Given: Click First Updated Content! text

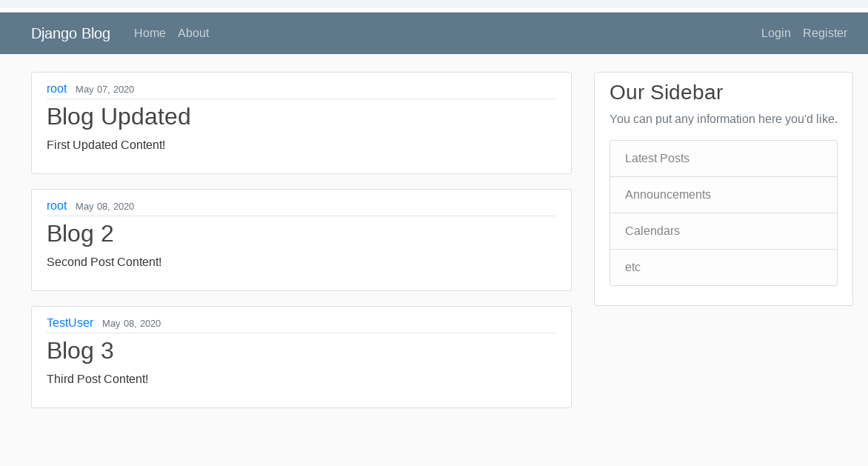Looking at the screenshot, I should click(106, 145).
